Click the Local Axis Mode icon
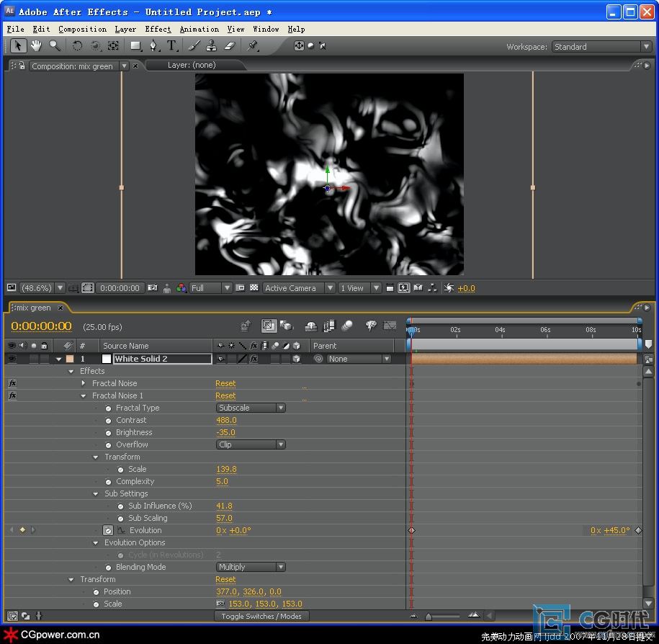Screen dimensions: 659x644 click(299, 46)
